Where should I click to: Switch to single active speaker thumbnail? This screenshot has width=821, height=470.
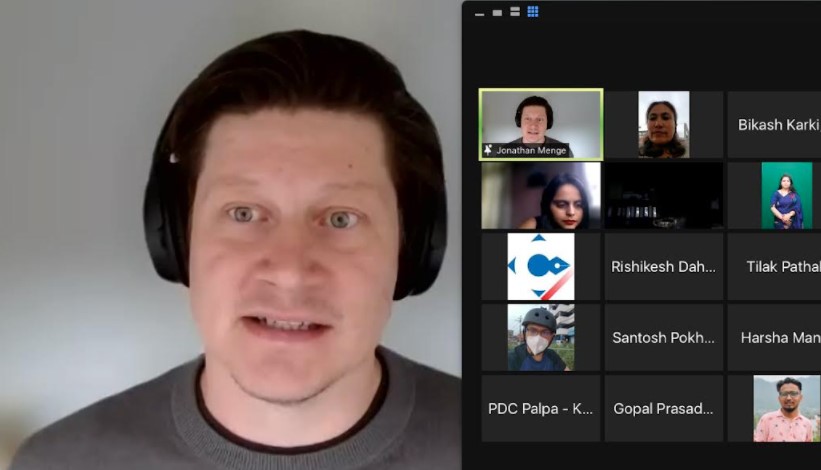click(497, 13)
